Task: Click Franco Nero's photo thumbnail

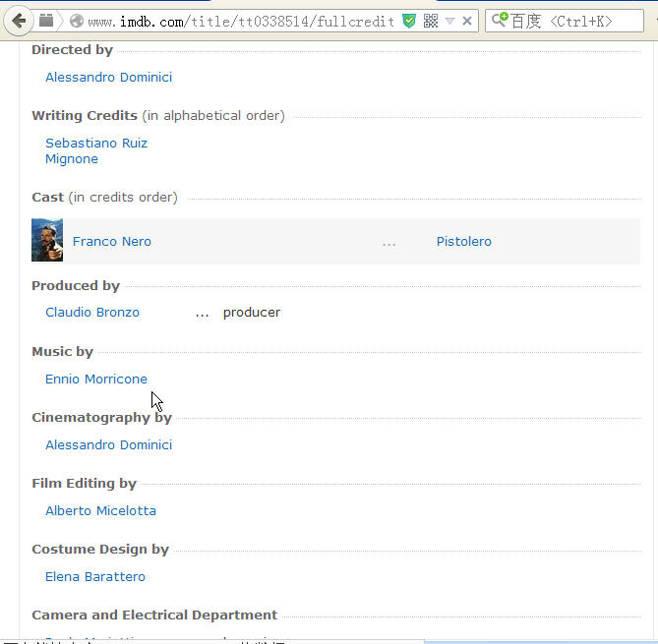Action: pyautogui.click(x=47, y=240)
